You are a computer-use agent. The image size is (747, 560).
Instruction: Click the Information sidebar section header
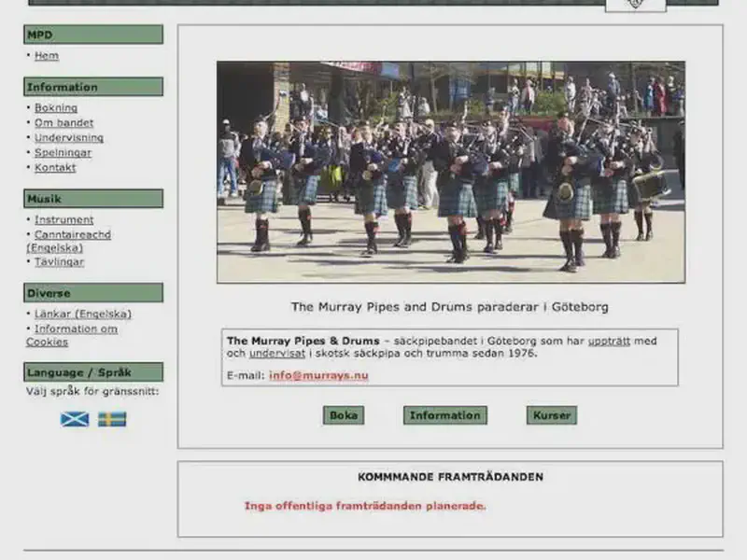coord(93,87)
